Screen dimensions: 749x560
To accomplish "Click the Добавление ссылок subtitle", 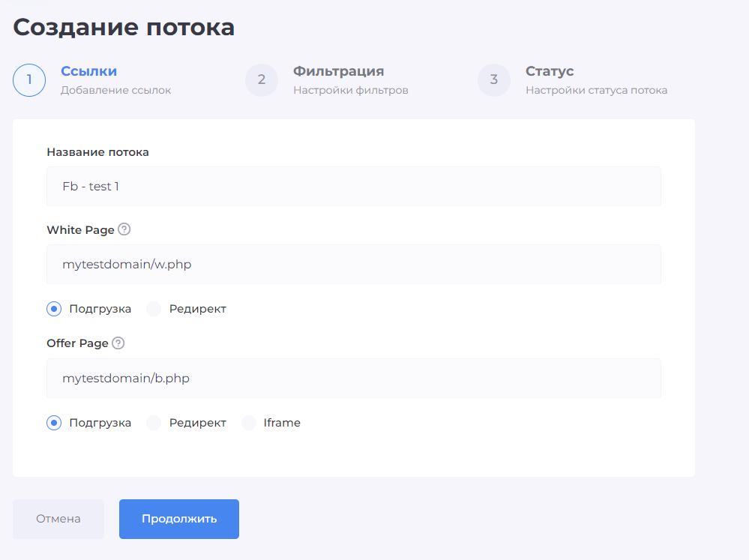I will (x=115, y=90).
